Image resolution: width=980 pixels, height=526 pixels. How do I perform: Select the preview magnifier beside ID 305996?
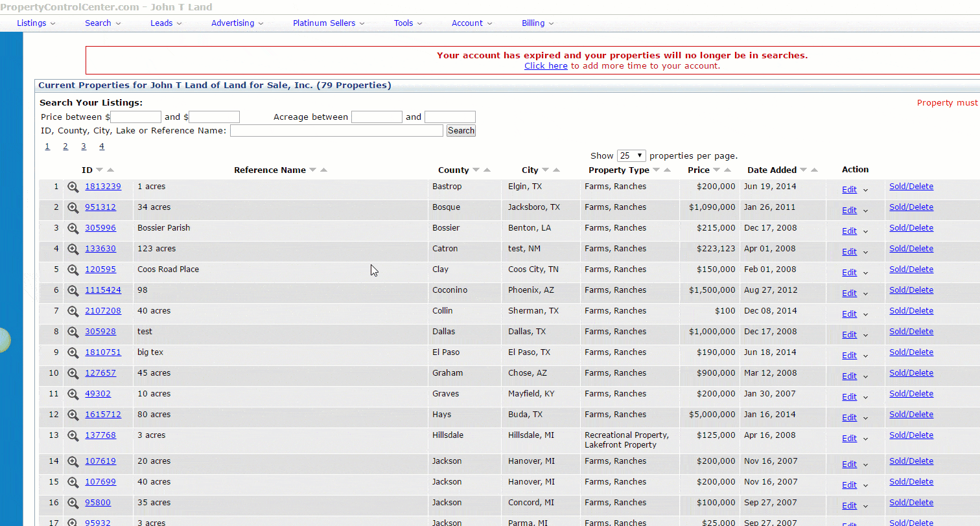pos(73,228)
